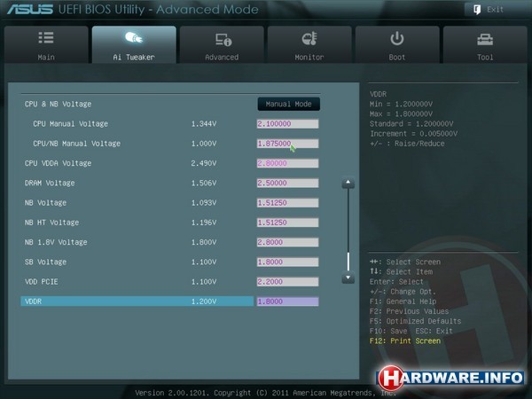Click the F12: Print Screen hint
Viewport: 532px width, 399px height.
(x=405, y=340)
